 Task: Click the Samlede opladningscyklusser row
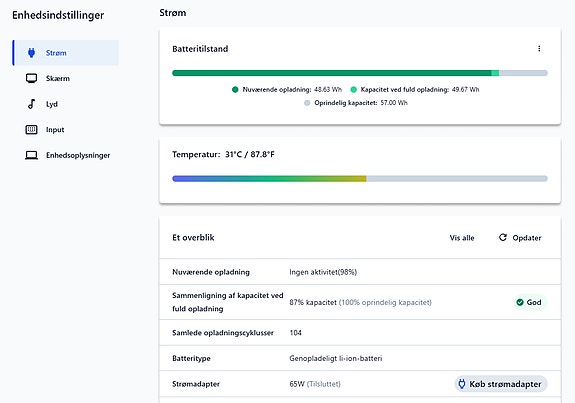click(x=360, y=333)
